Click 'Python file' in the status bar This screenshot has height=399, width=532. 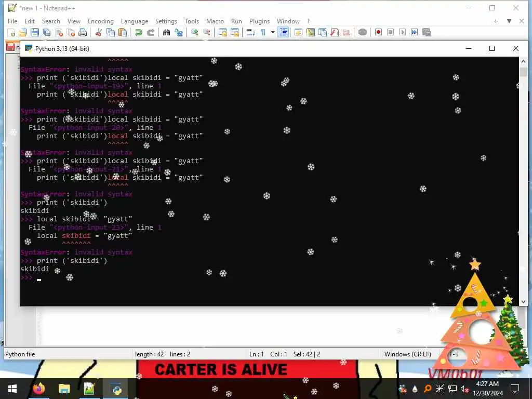[20, 354]
